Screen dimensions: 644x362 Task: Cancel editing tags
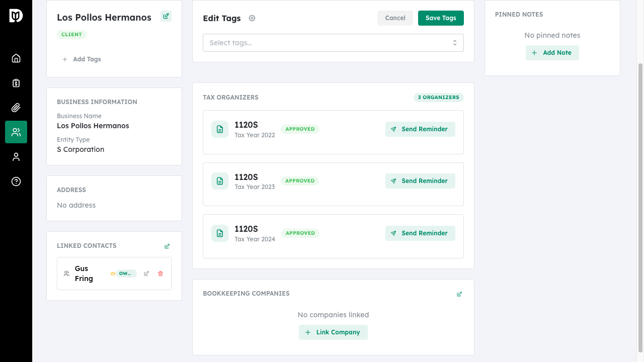pyautogui.click(x=395, y=18)
